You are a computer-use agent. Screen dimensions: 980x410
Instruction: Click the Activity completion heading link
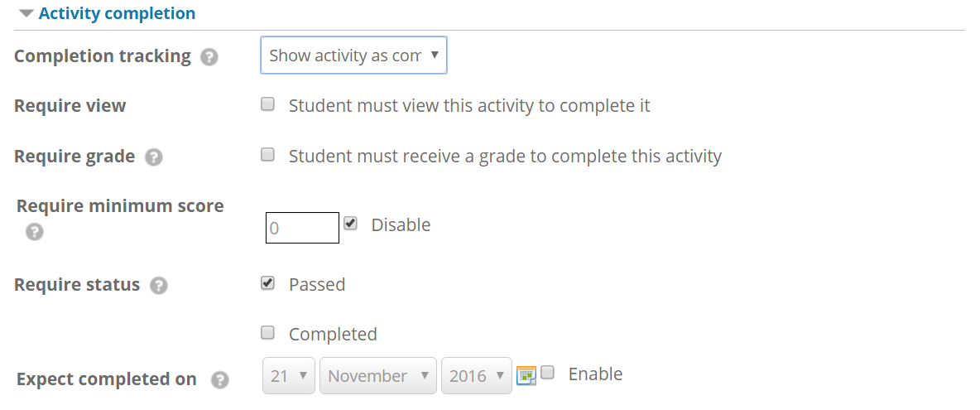point(117,13)
